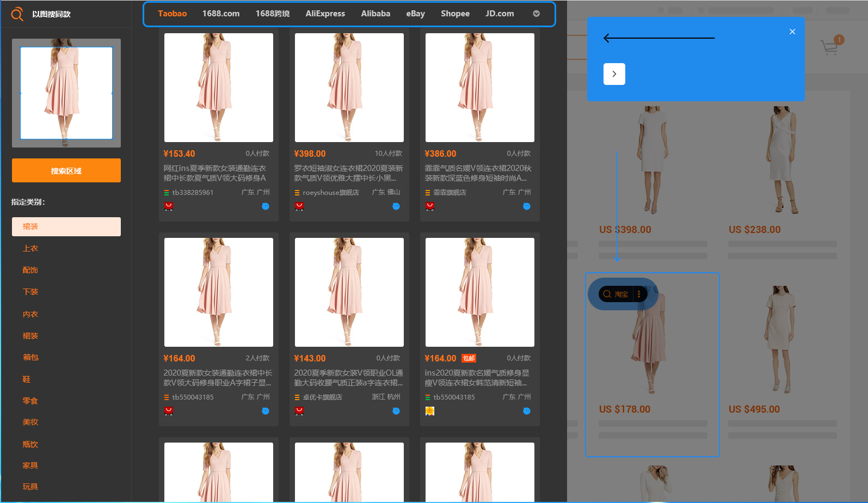Click Wangwang icon on ¥164.00 2人付款 listing
The width and height of the screenshot is (868, 503).
pyautogui.click(x=266, y=411)
